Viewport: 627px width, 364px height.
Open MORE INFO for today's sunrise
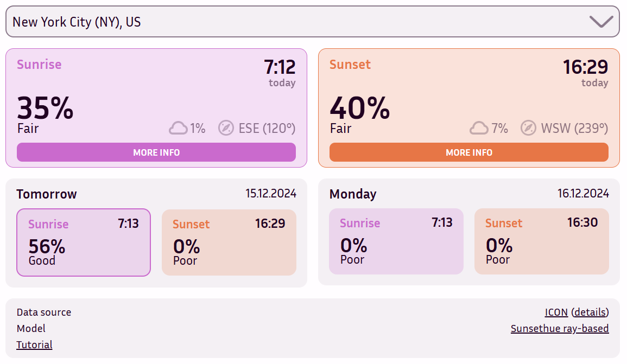pos(156,152)
